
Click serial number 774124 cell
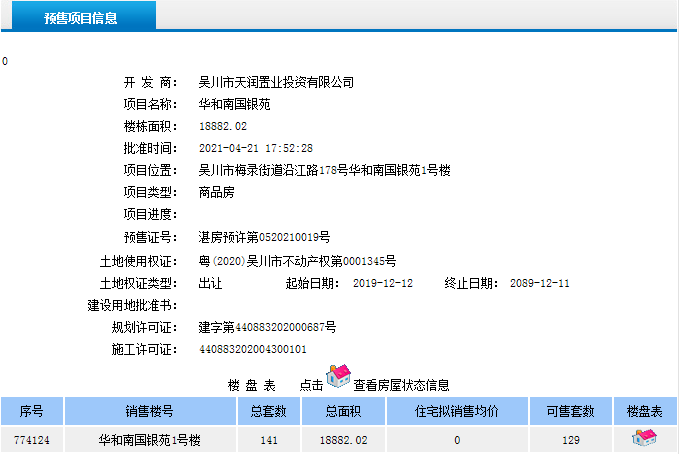32,440
